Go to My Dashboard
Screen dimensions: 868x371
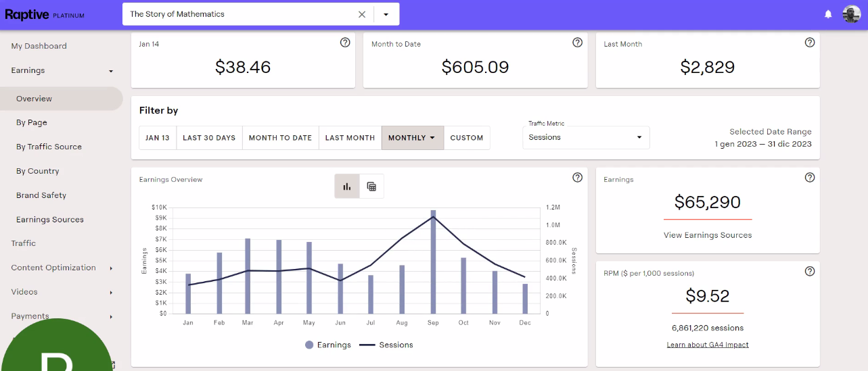(x=39, y=46)
